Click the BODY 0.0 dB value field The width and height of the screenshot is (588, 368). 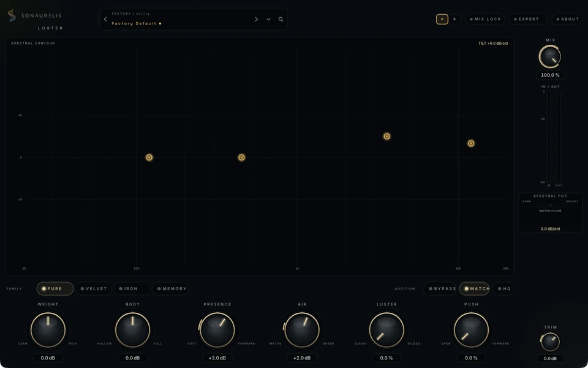(133, 358)
